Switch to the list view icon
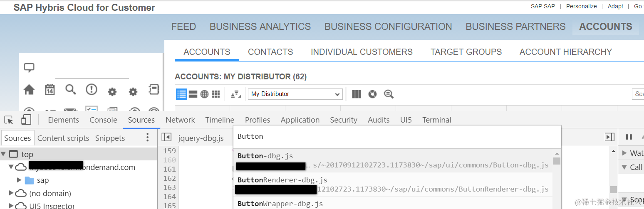This screenshot has height=209, width=644. 181,94
